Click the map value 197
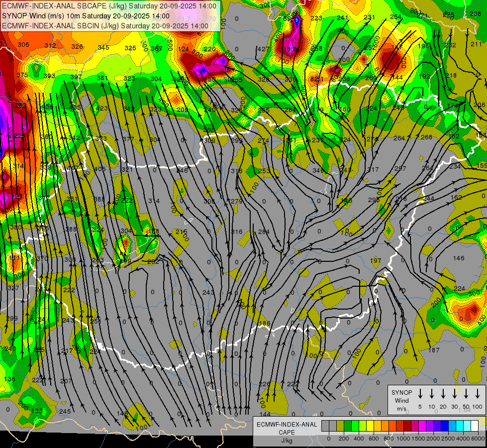487x448 pixels. point(376,260)
